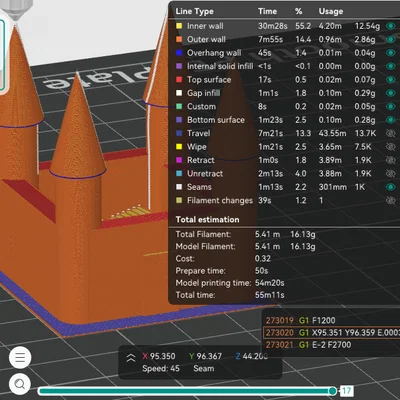Click the Total time value 55m11s
The height and width of the screenshot is (400, 400).
[x=269, y=295]
